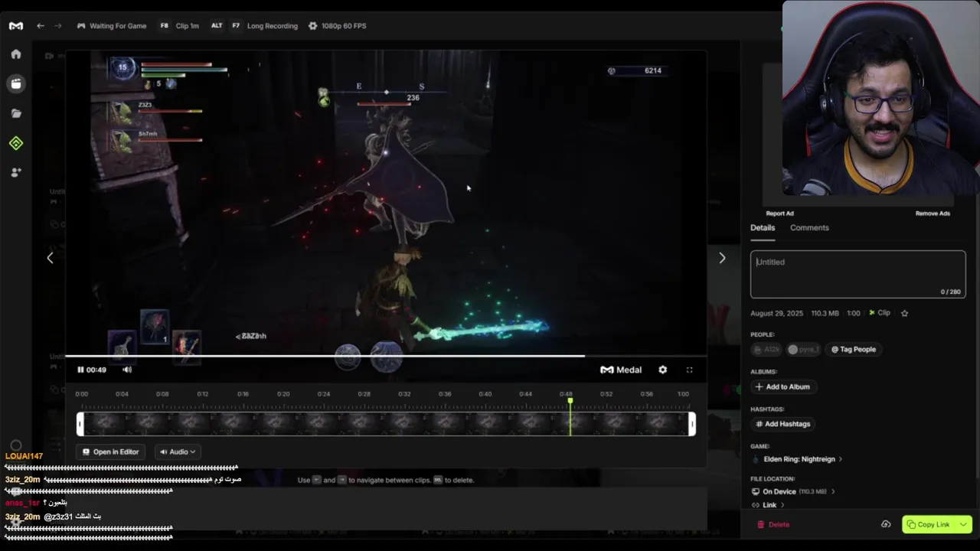Click Add to Album button

pyautogui.click(x=782, y=386)
